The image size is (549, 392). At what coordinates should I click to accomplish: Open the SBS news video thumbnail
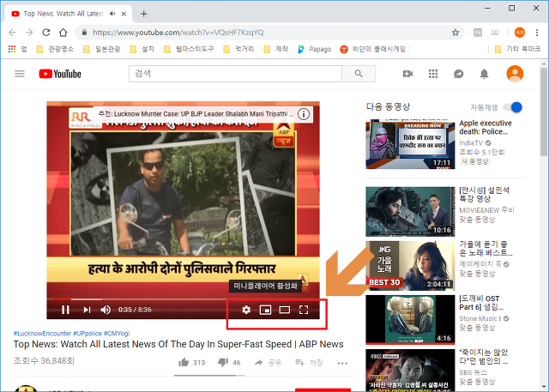tap(410, 371)
